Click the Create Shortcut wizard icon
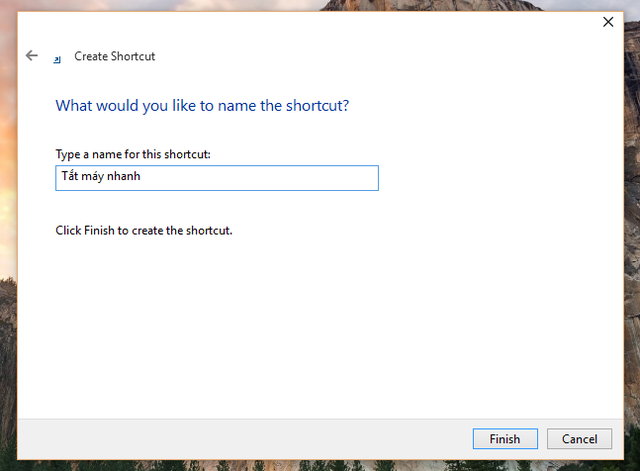640x471 pixels. (x=57, y=60)
